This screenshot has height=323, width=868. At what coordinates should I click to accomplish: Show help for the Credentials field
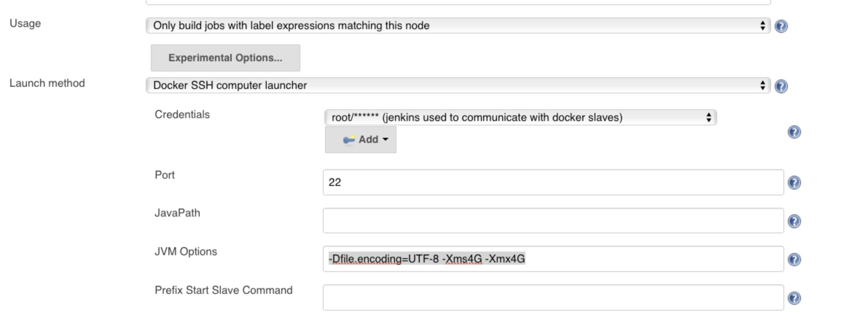[x=794, y=132]
